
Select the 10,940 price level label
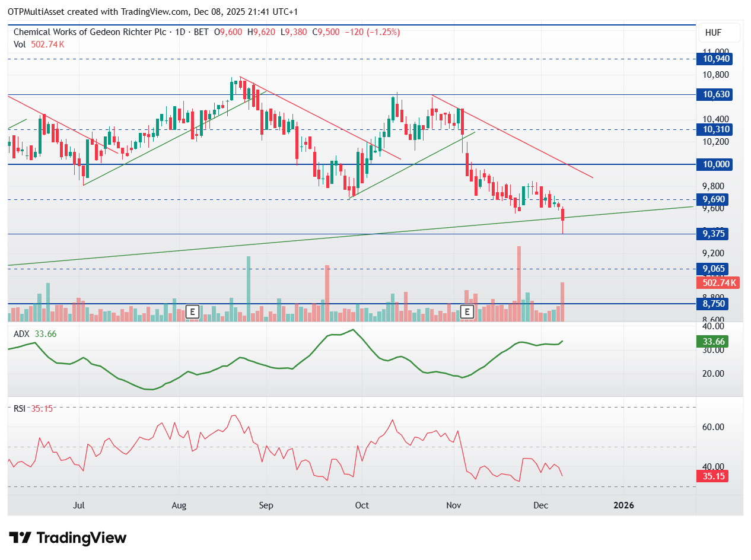[x=716, y=59]
